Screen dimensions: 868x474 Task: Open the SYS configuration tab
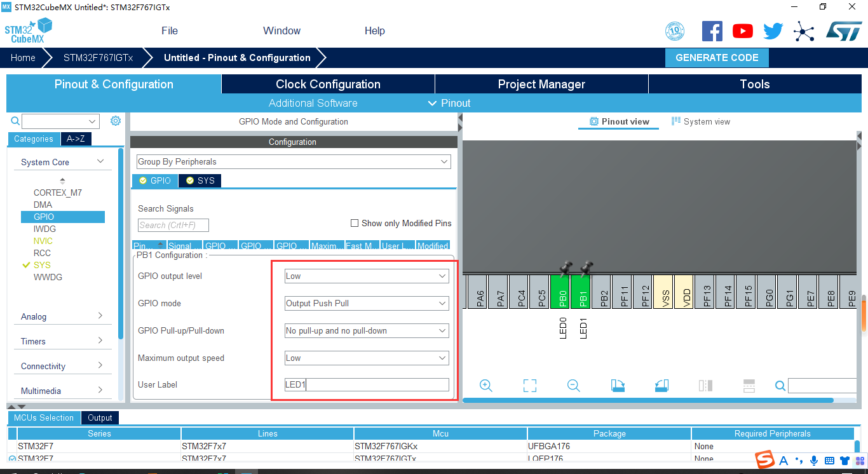click(x=200, y=180)
